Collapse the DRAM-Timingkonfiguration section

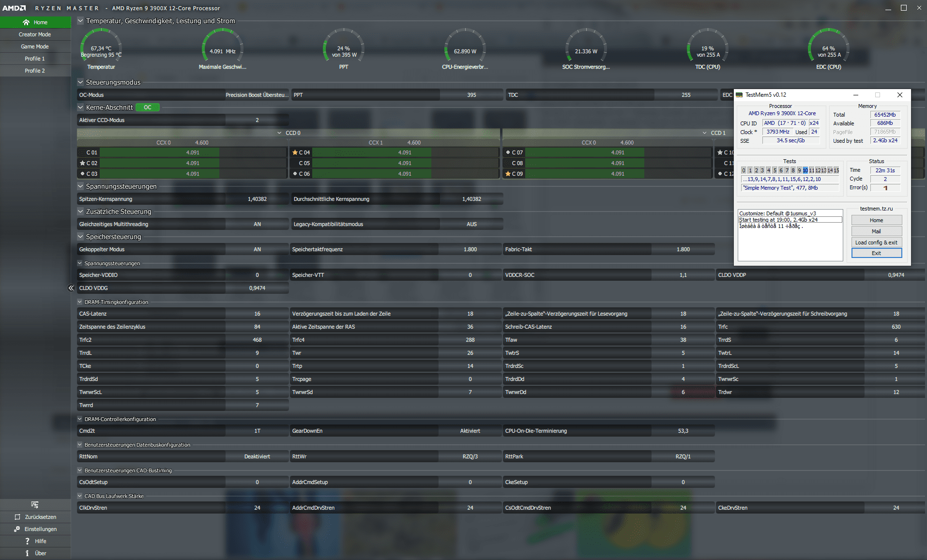pos(80,302)
